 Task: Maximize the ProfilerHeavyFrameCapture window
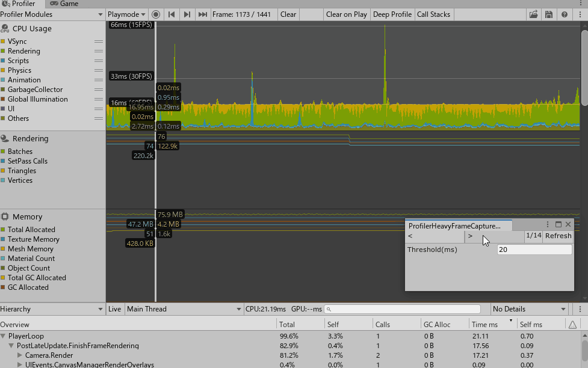pos(559,224)
